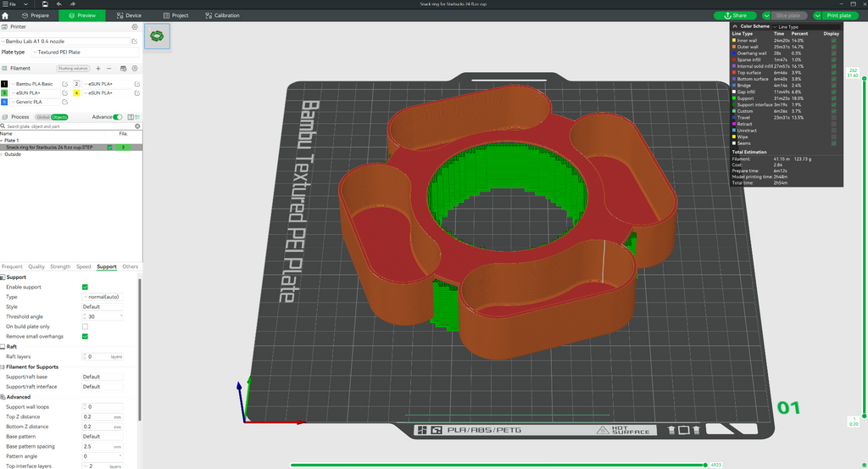
Task: Click the Home icon
Action: 5,15
